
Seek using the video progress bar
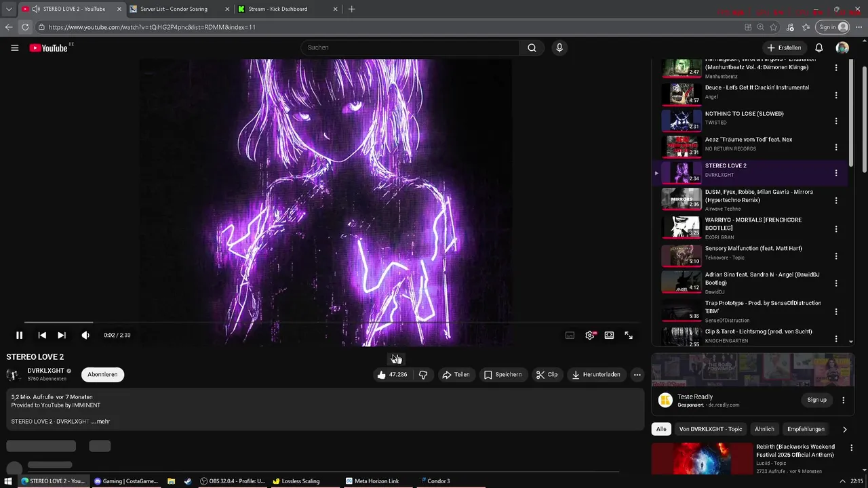click(x=332, y=323)
